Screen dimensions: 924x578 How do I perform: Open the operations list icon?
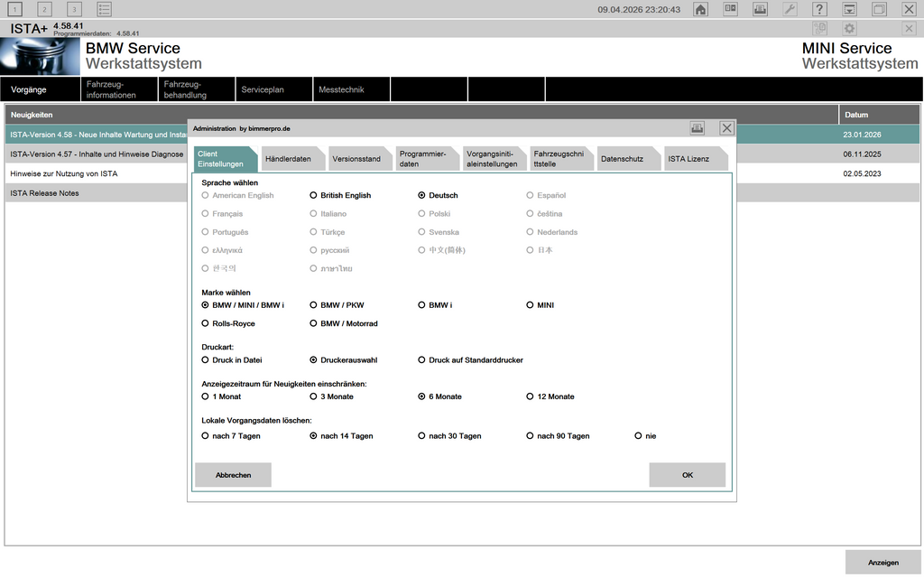point(105,9)
